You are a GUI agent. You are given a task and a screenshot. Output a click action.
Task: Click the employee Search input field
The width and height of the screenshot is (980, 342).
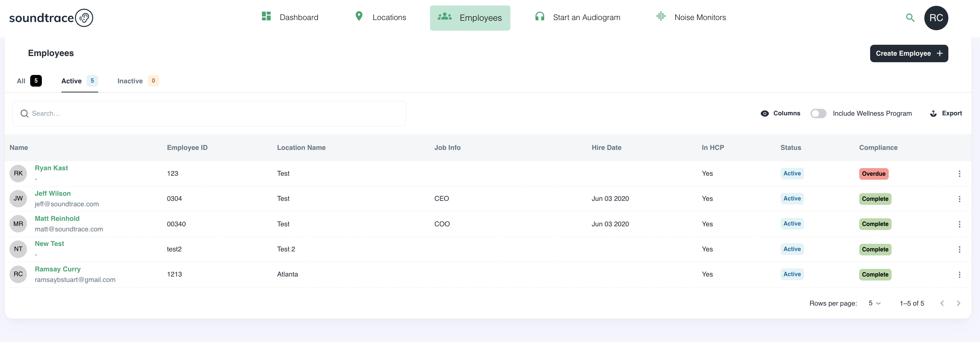pyautogui.click(x=209, y=114)
